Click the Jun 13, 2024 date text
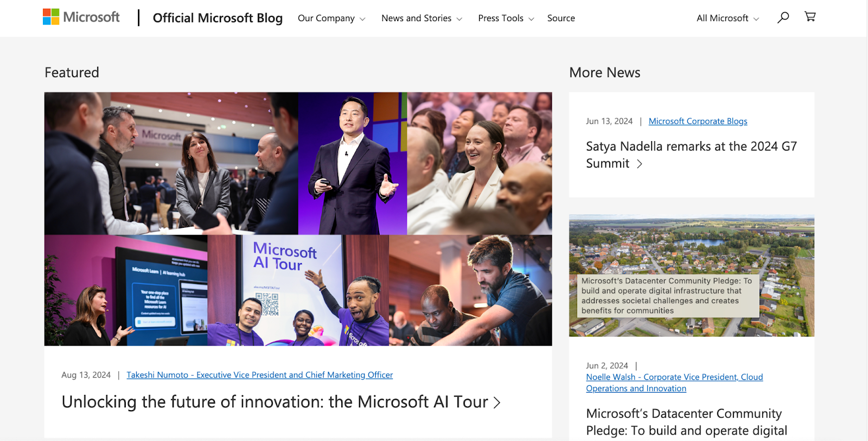This screenshot has width=868, height=441. point(609,122)
